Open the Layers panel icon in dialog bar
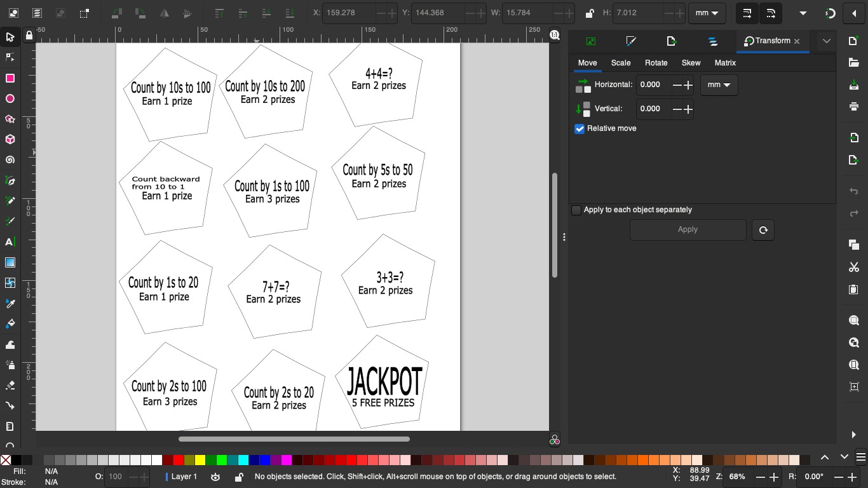 712,41
